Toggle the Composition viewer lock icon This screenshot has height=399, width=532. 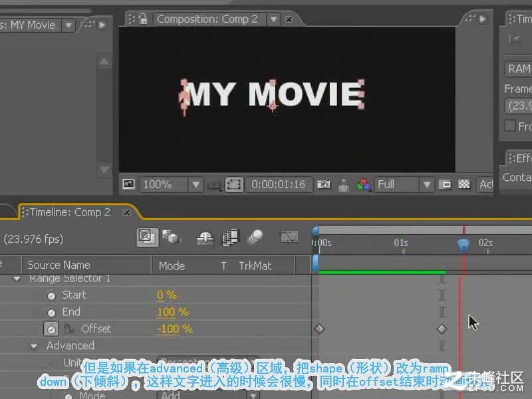[143, 19]
